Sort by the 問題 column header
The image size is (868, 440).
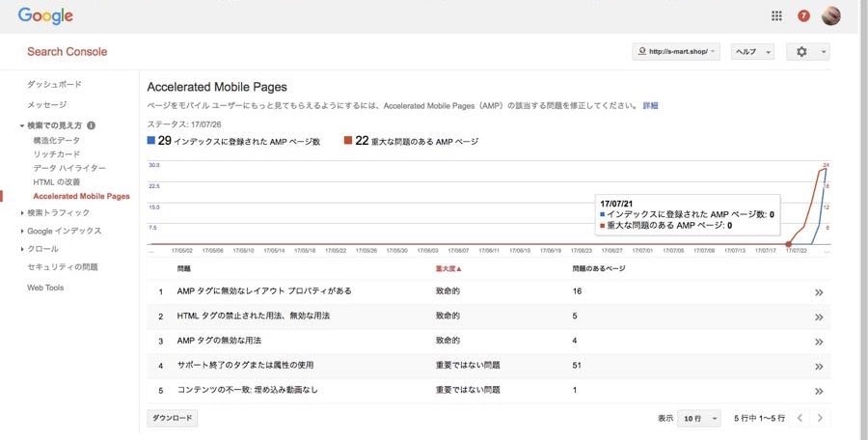[x=184, y=269]
